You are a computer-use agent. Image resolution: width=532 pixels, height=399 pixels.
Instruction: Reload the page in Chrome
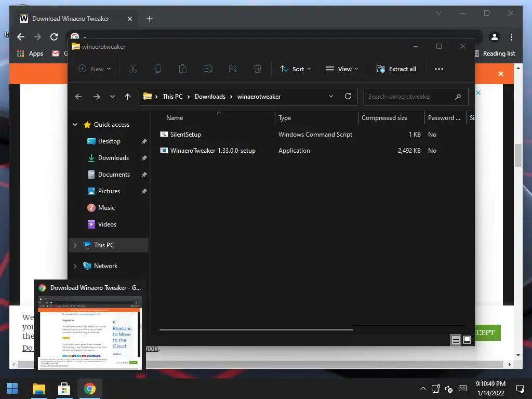(x=54, y=37)
